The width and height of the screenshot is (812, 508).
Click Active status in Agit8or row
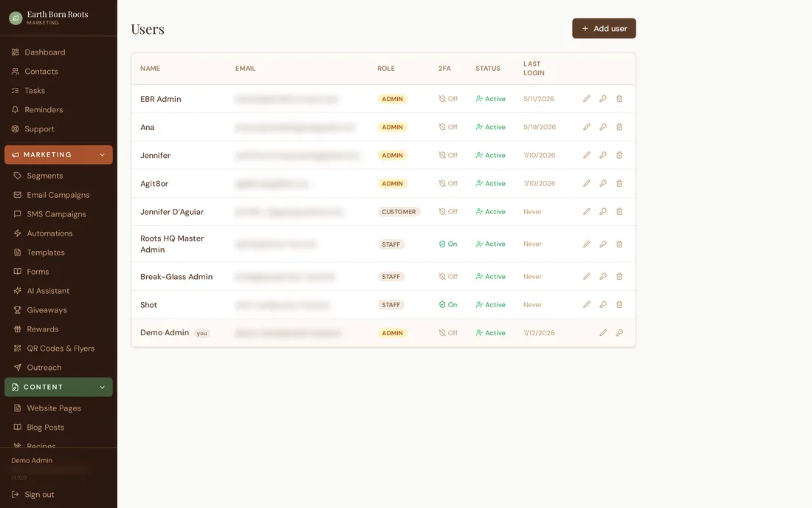click(490, 183)
